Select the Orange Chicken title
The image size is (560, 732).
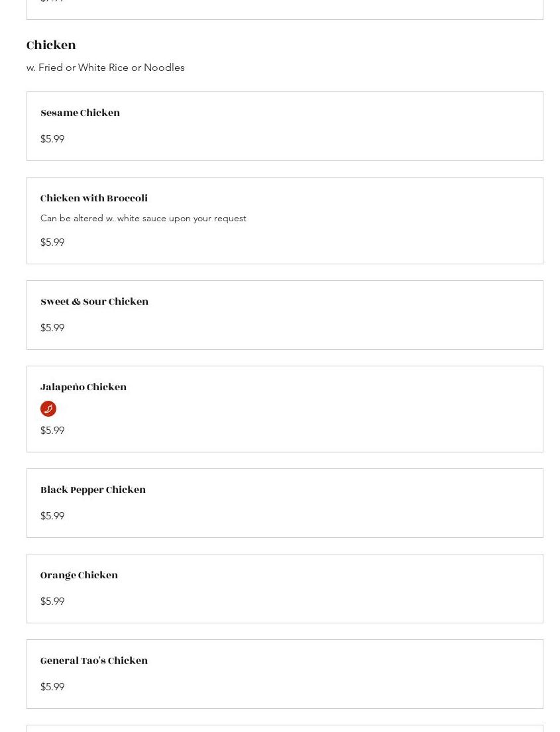[79, 576]
